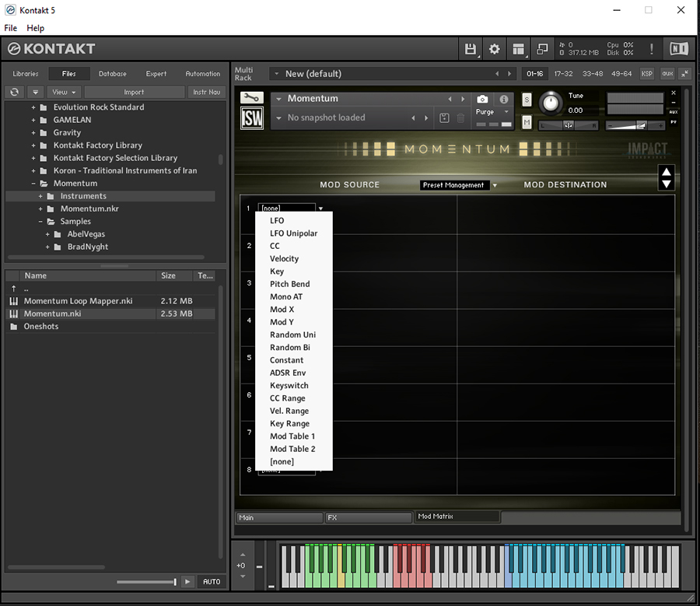Click previous instrument arrow beside Momentum
The width and height of the screenshot is (700, 606).
click(450, 99)
